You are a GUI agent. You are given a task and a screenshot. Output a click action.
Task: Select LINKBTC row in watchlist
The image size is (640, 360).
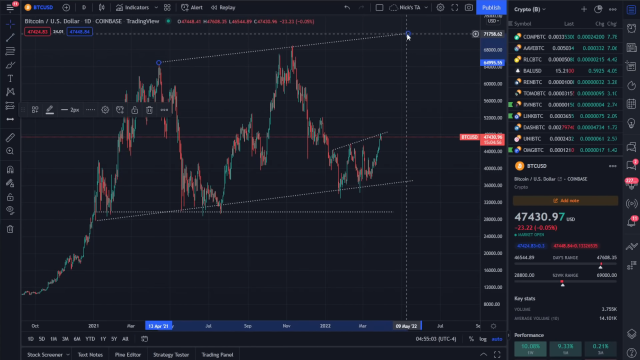coord(565,116)
